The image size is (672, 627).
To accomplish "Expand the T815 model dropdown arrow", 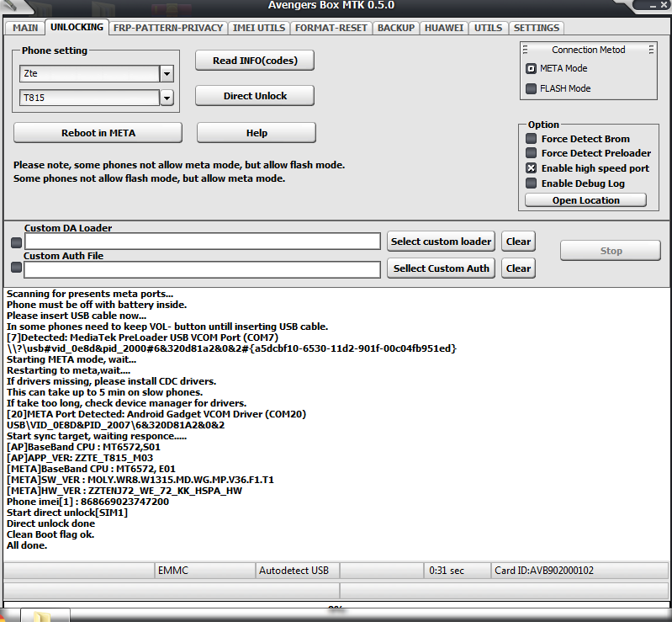I will click(x=167, y=98).
